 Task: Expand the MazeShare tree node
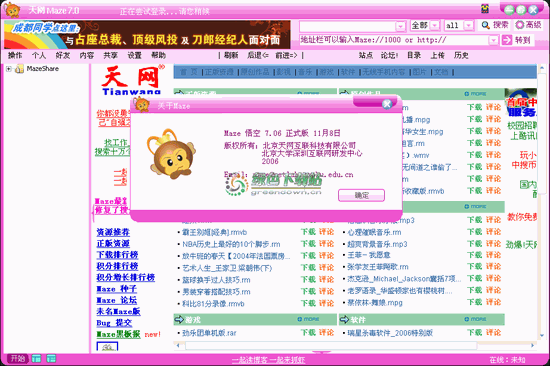8,69
